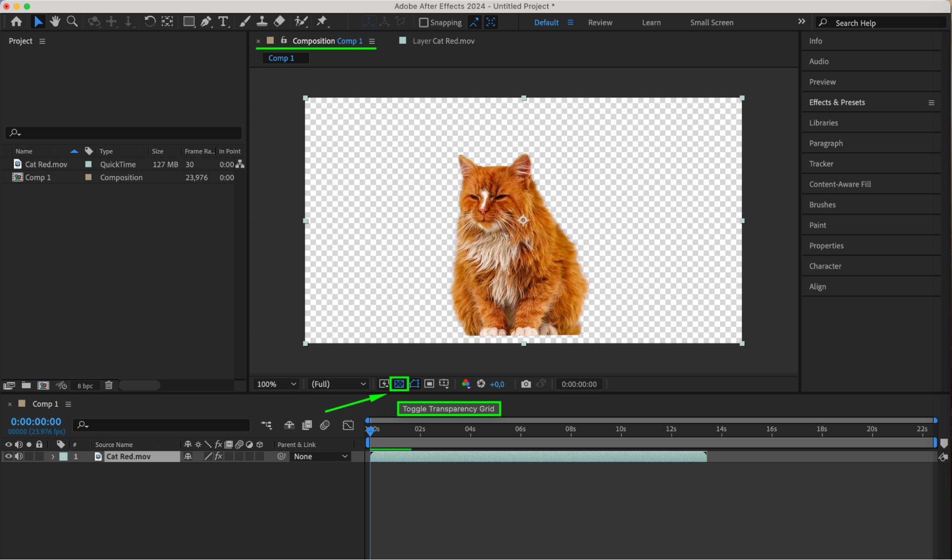This screenshot has height=560, width=952.
Task: Select the Hand tool
Action: coord(55,21)
